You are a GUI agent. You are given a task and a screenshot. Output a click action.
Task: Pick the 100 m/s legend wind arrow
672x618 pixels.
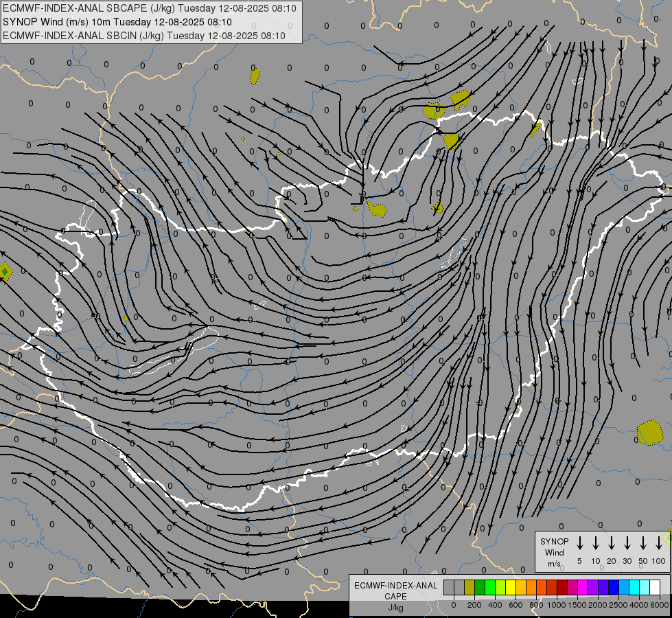[x=659, y=543]
